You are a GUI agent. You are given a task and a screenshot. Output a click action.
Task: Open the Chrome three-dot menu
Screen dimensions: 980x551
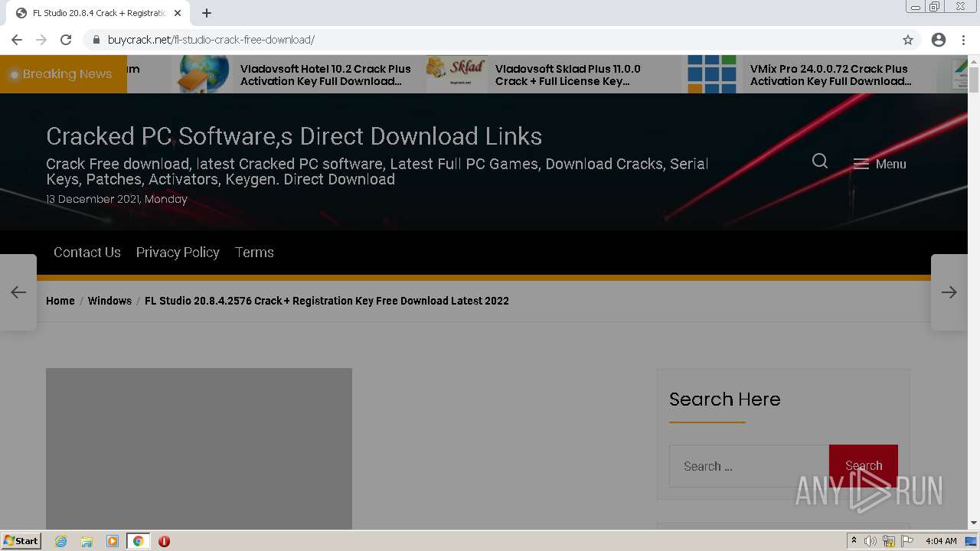(963, 40)
